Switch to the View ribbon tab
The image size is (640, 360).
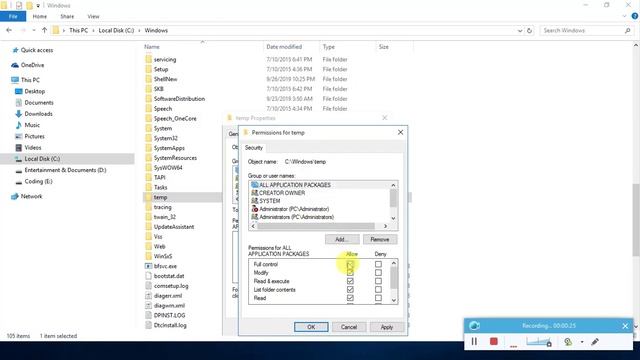[x=93, y=16]
